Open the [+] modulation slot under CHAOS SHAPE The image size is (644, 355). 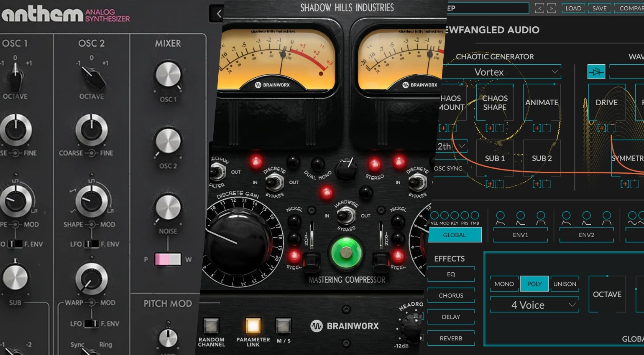[490, 128]
